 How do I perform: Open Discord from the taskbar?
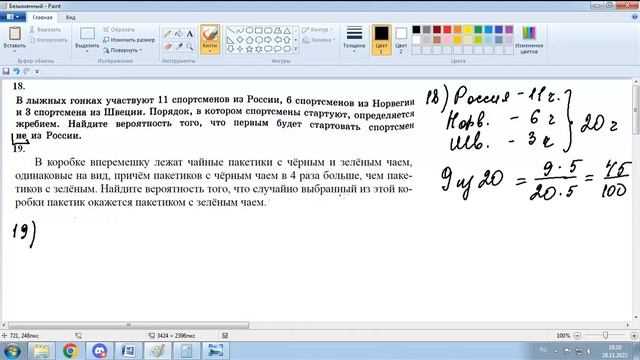(100, 351)
